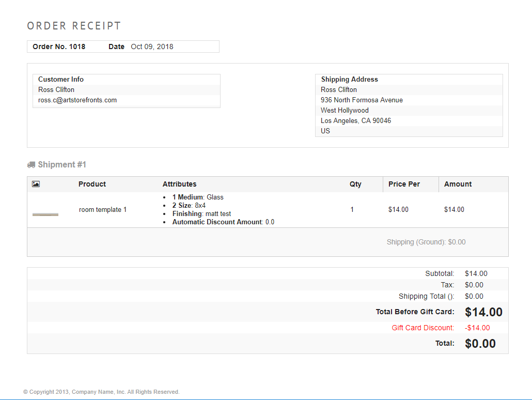This screenshot has height=400, width=532.
Task: Click the date Oct 09, 2018
Action: click(x=152, y=47)
